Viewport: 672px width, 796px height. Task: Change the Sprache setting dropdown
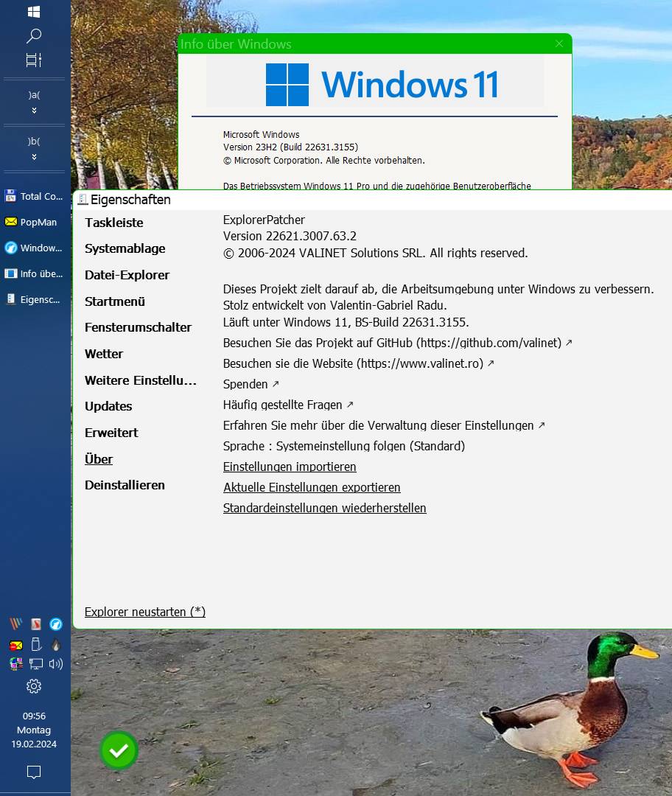(x=343, y=446)
